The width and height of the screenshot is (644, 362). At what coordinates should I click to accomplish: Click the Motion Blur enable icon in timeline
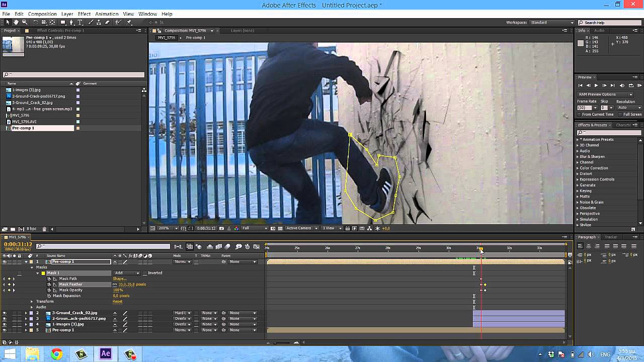click(x=228, y=246)
